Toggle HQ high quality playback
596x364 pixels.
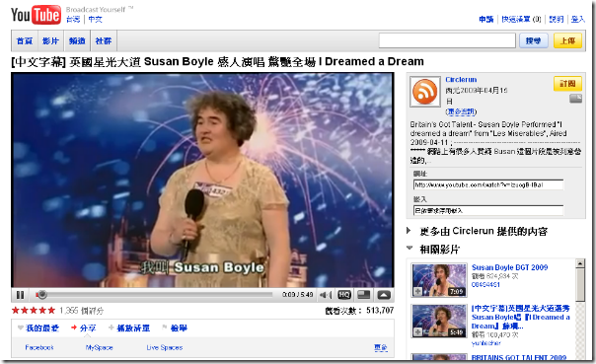pyautogui.click(x=344, y=295)
